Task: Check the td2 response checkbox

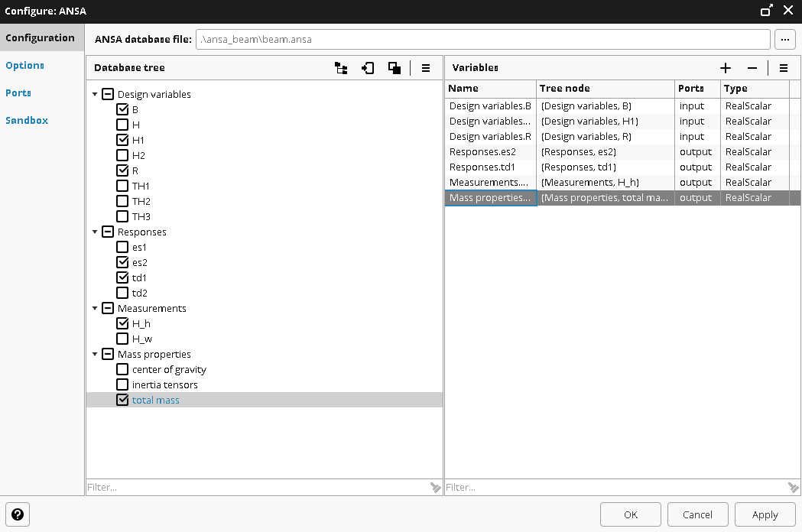Action: tap(122, 293)
